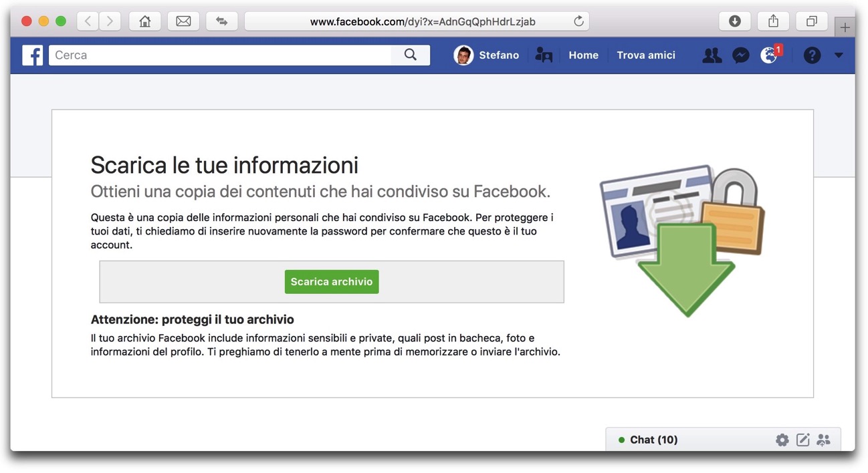
Task: Show Safari downloads
Action: (x=734, y=21)
